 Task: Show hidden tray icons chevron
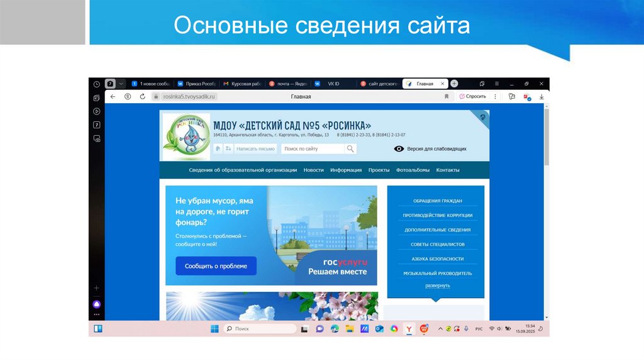tap(440, 328)
